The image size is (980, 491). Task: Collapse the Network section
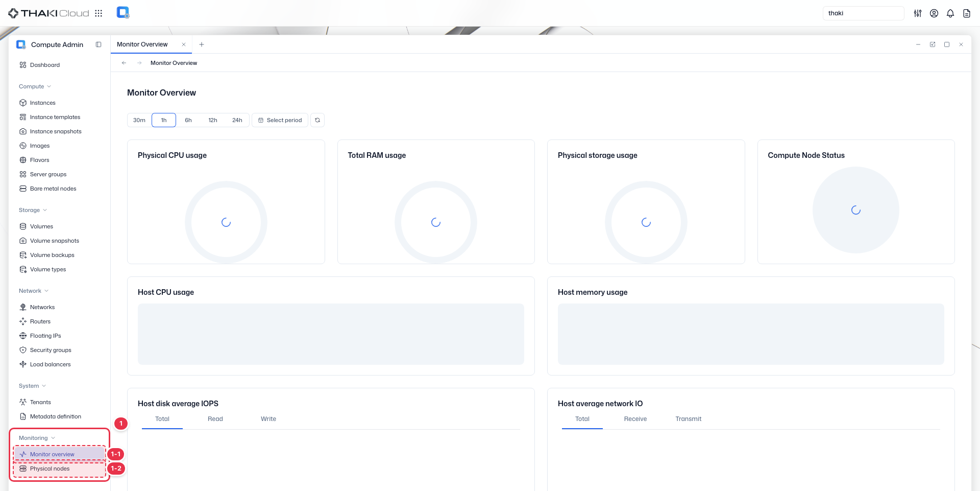click(34, 291)
